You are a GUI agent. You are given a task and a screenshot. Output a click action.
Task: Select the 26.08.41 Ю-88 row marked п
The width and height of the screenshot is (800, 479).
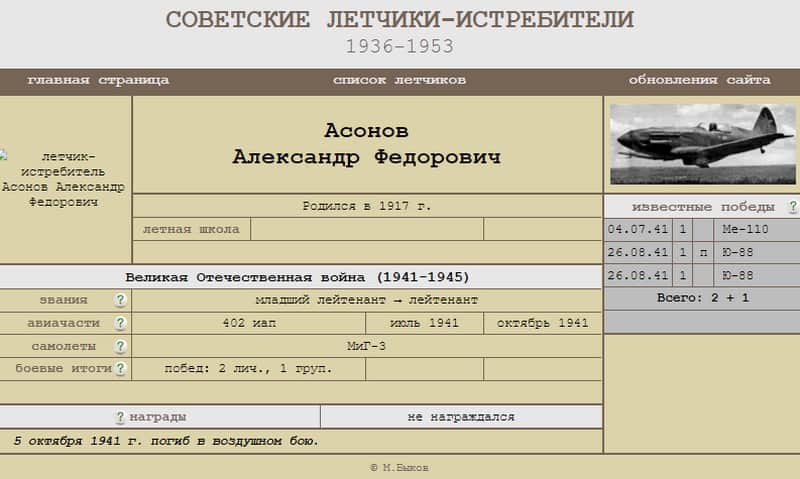tap(701, 252)
